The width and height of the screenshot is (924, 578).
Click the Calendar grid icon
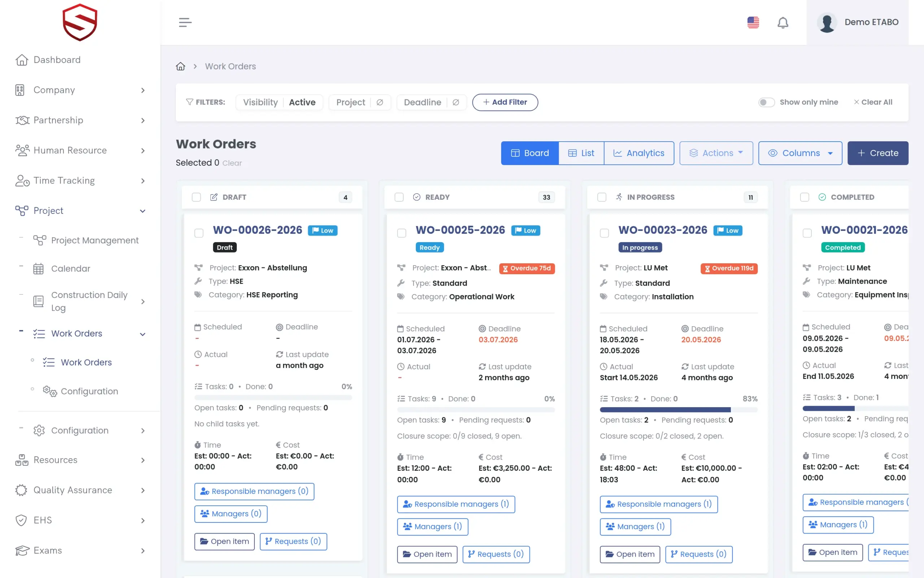click(x=38, y=268)
